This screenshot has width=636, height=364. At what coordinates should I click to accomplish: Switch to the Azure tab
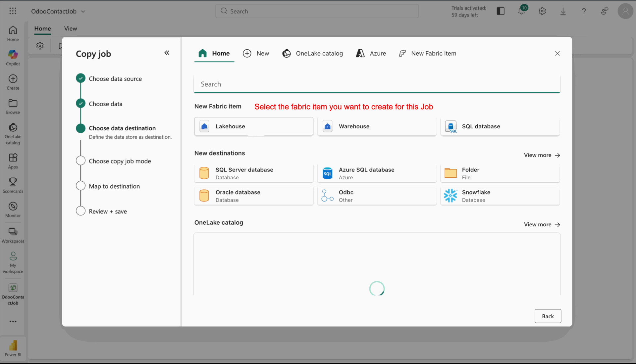pos(371,53)
